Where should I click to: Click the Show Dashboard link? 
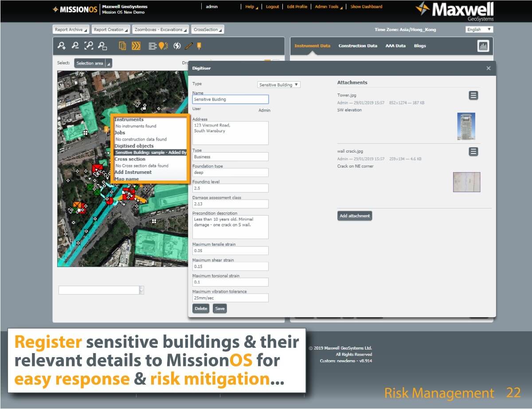tap(366, 7)
